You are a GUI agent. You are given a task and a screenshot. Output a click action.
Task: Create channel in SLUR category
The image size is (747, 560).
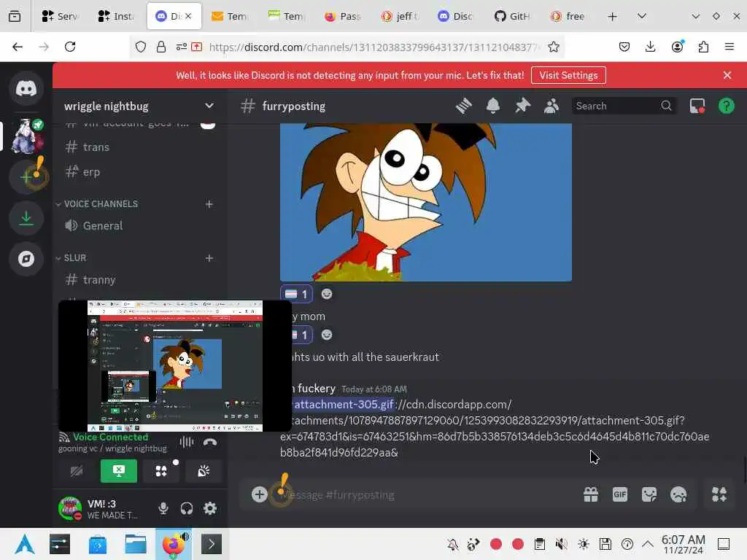coord(209,257)
